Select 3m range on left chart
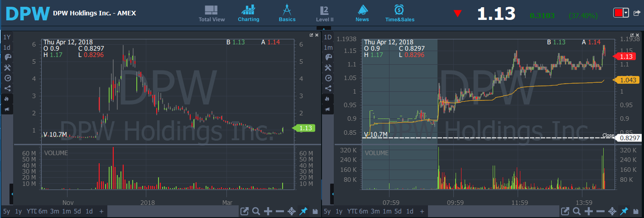Image resolution: width=644 pixels, height=218 pixels. tap(54, 211)
